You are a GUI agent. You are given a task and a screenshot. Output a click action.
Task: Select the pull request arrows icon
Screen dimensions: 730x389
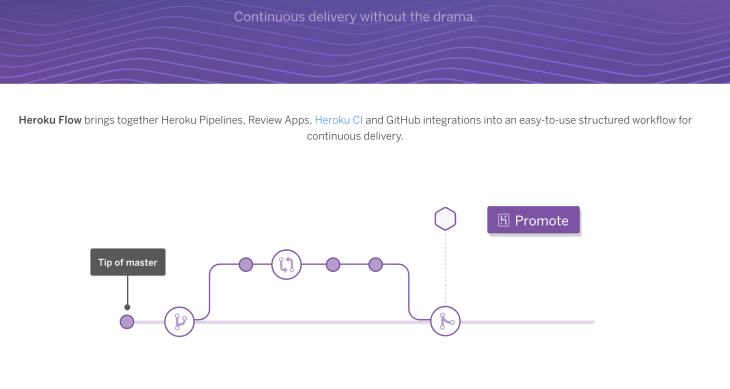(x=286, y=265)
